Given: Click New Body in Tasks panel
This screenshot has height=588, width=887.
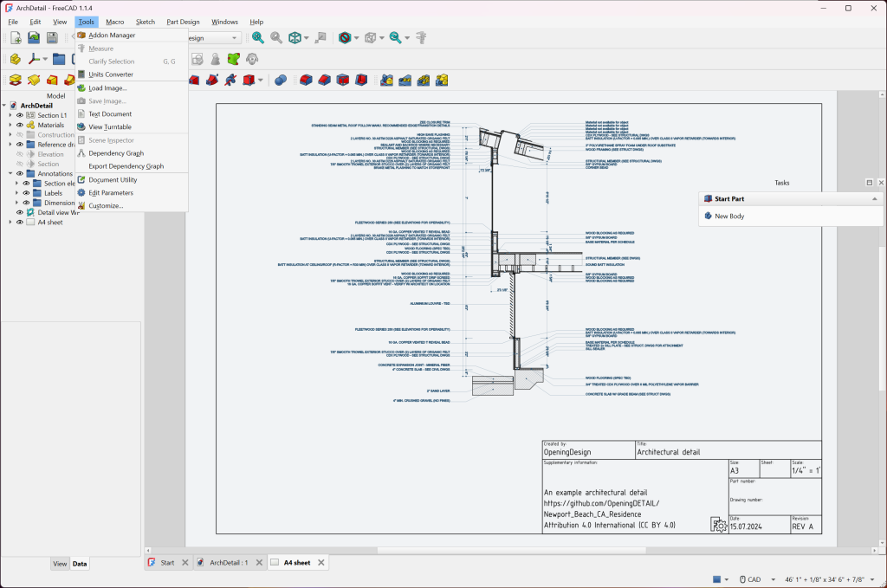Looking at the screenshot, I should tap(729, 216).
